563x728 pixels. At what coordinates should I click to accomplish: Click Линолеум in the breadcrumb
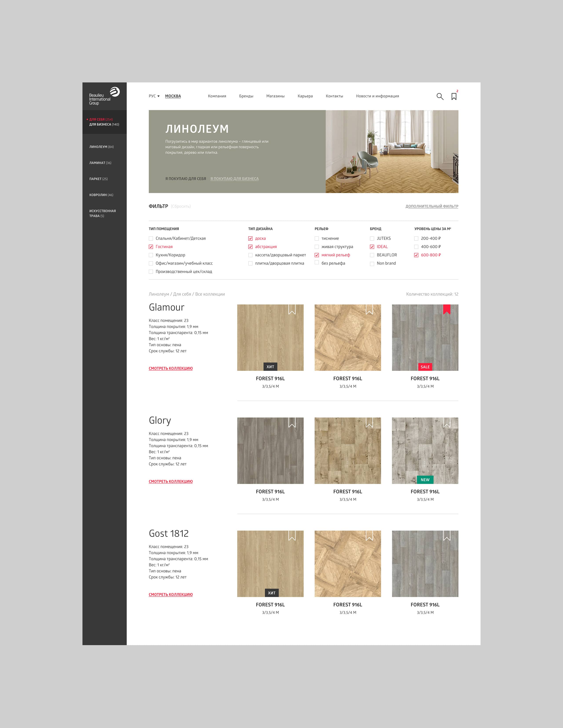click(x=159, y=294)
